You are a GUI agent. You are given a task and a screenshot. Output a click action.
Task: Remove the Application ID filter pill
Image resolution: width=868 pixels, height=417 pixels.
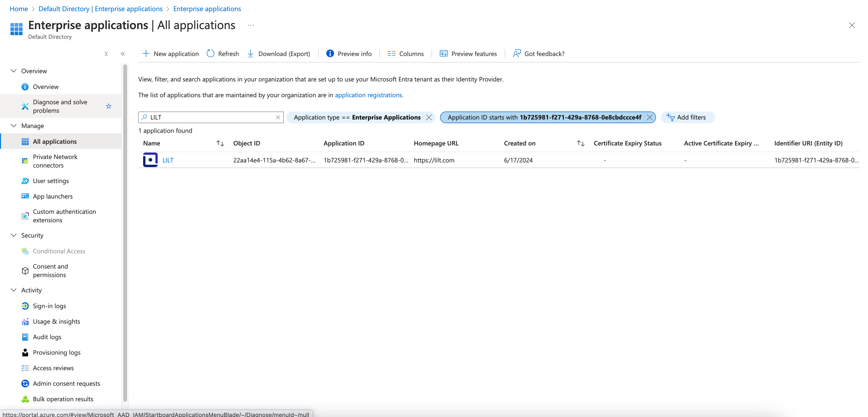[649, 117]
